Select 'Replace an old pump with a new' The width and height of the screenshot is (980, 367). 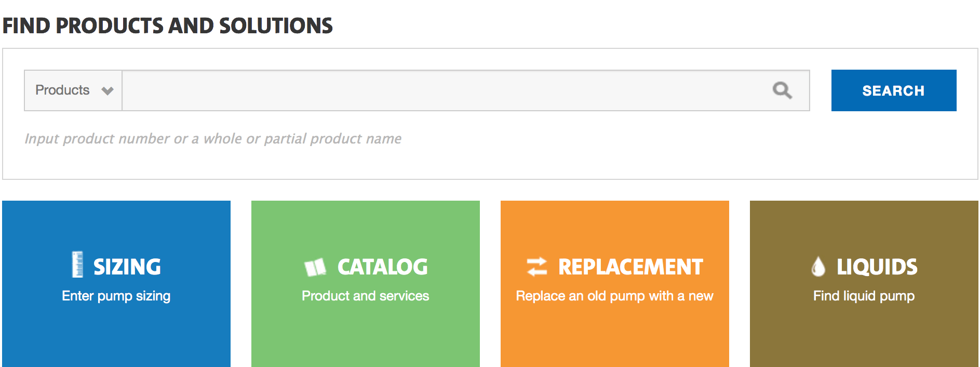[614, 296]
